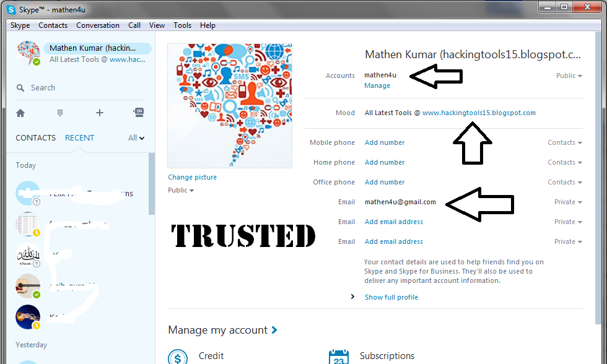Viewport: 607px width, 364px height.
Task: Select the first light-blue avatar contact
Action: click(28, 193)
